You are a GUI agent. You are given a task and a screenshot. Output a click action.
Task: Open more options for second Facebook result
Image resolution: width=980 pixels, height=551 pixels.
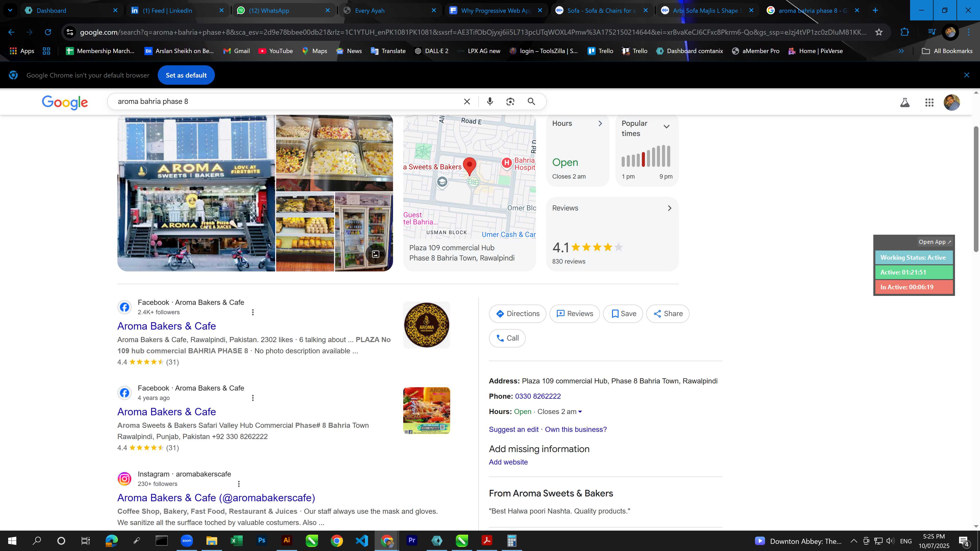(253, 398)
